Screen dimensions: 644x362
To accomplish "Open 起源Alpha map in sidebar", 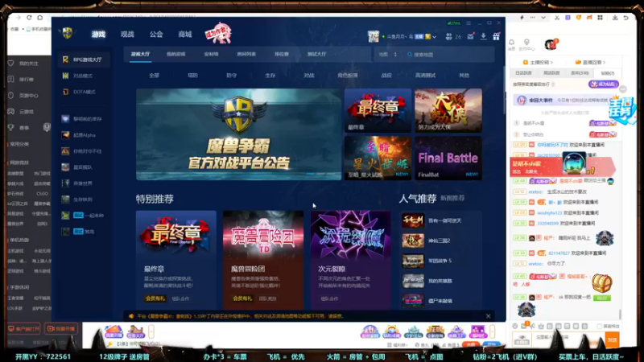I will pos(84,135).
